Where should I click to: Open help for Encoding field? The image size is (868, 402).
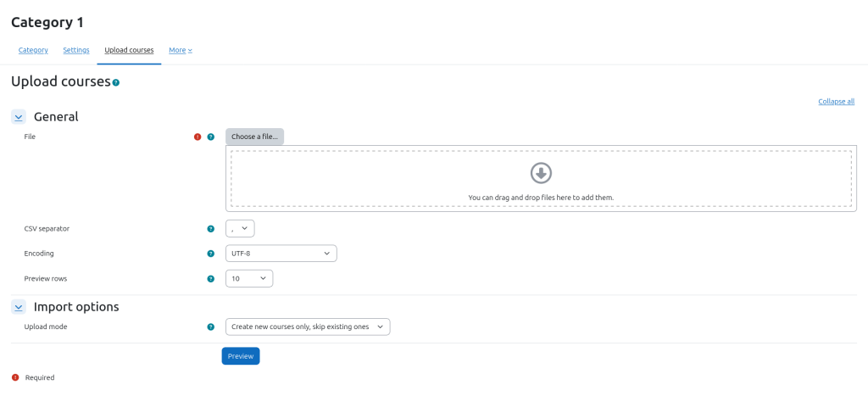coord(211,254)
